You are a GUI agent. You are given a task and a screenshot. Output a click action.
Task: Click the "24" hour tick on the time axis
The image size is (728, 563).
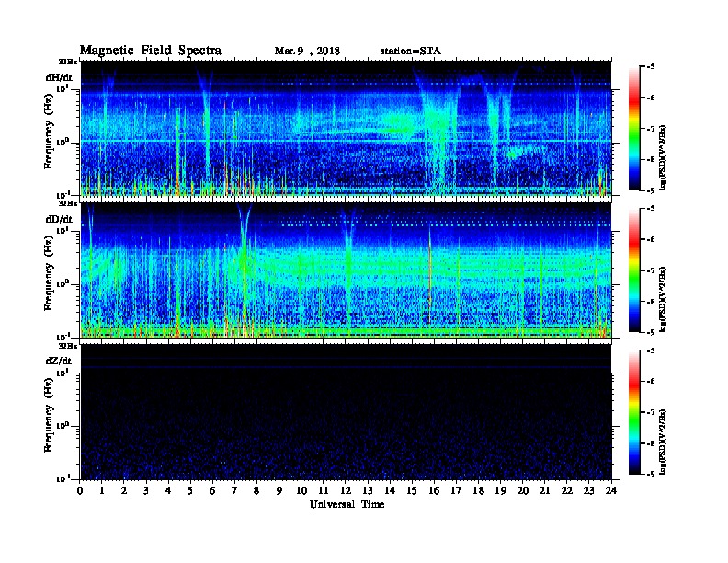pyautogui.click(x=611, y=491)
